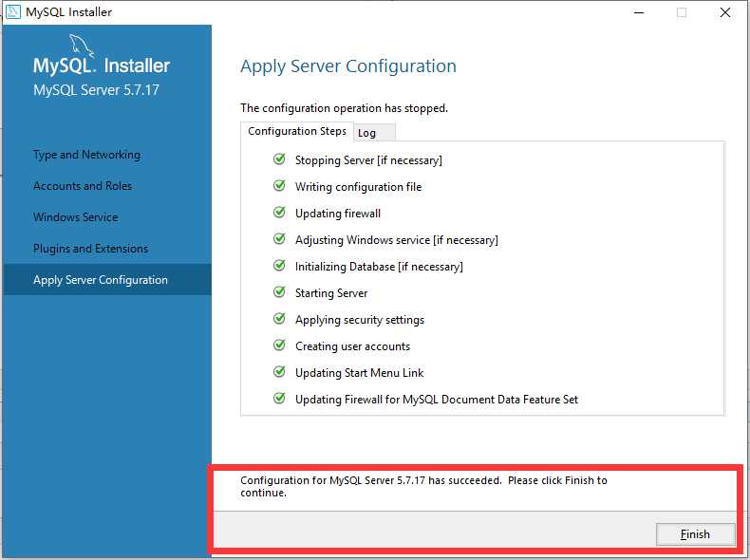The width and height of the screenshot is (750, 560).
Task: Click check icon beside Creating user accounts
Action: 279,345
